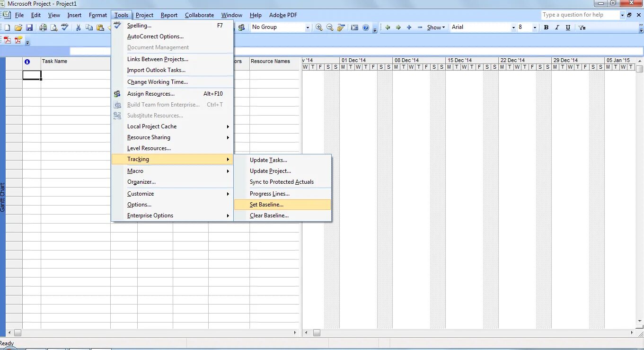Select Update Tasks... in Tracking submenu
644x350 pixels.
(283, 160)
